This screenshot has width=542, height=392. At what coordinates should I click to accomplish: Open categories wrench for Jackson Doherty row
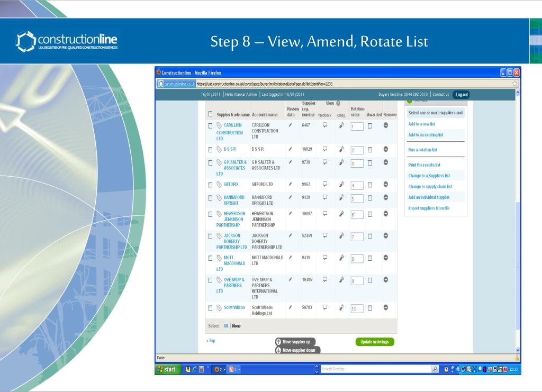(x=341, y=236)
